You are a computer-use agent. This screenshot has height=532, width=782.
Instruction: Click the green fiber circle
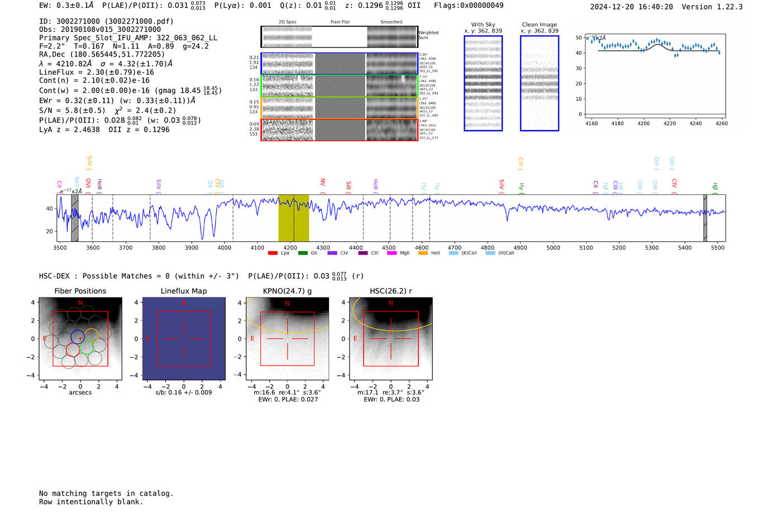click(86, 347)
